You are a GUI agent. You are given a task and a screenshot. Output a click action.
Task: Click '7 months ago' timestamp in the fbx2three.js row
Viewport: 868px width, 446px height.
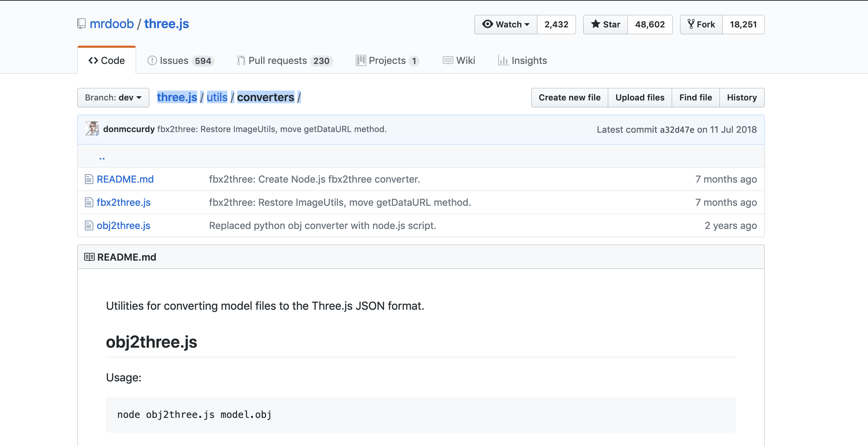726,202
